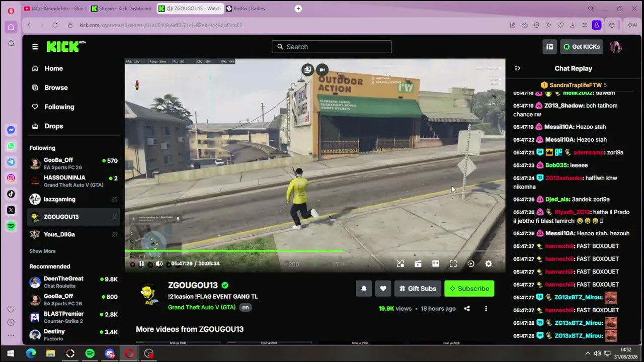Mute the video with the speaker icon
This screenshot has width=644, height=362.
point(159,263)
